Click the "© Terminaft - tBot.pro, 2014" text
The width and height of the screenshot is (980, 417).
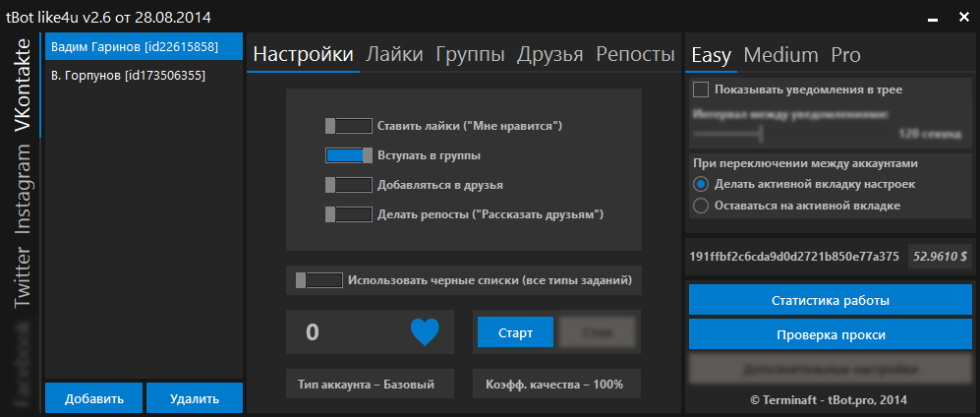(x=831, y=399)
